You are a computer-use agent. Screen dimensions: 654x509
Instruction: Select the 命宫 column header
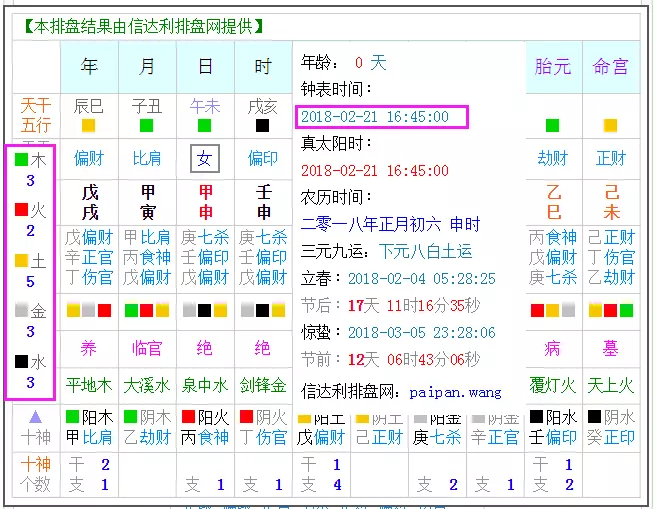point(611,67)
